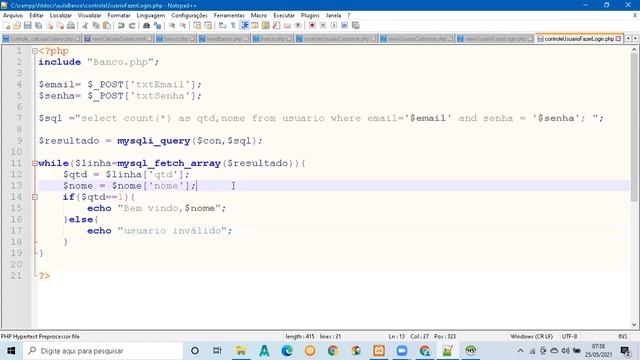Open Task View on the taskbar
Image resolution: width=640 pixels, height=360 pixels.
tap(217, 351)
